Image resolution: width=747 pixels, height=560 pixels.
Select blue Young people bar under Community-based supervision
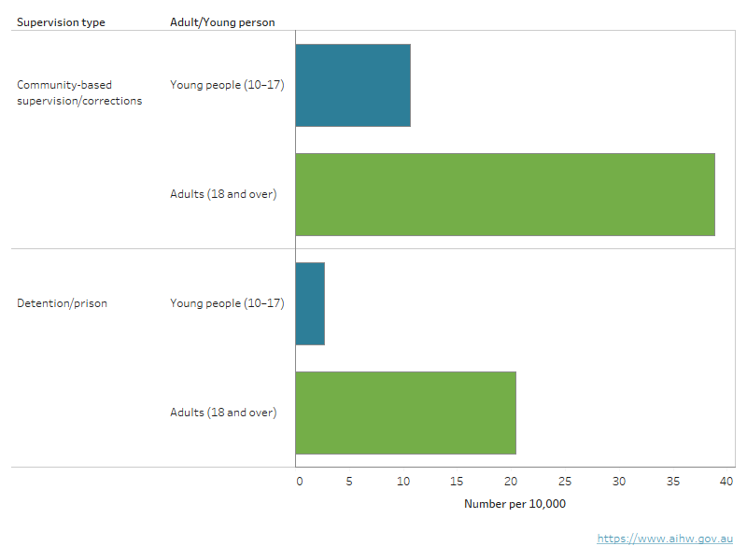353,85
